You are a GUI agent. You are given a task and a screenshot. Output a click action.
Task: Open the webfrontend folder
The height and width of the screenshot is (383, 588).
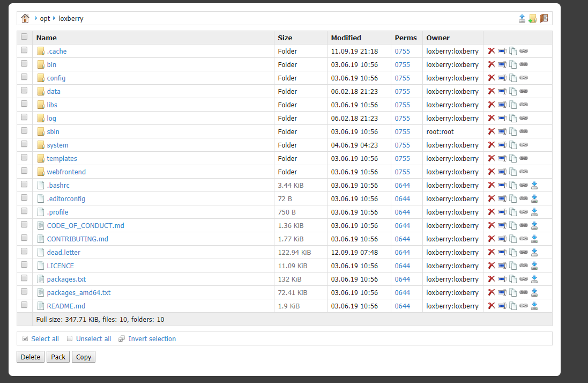coord(66,172)
